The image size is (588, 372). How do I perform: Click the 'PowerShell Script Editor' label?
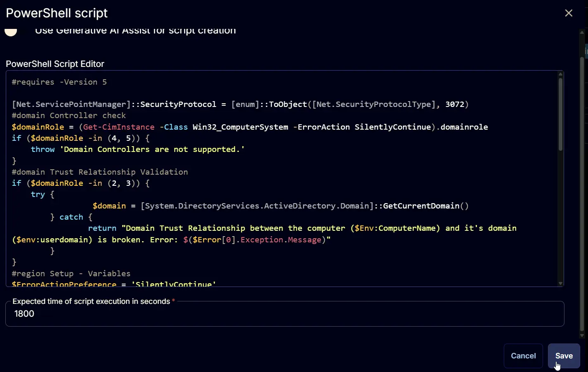pyautogui.click(x=55, y=64)
